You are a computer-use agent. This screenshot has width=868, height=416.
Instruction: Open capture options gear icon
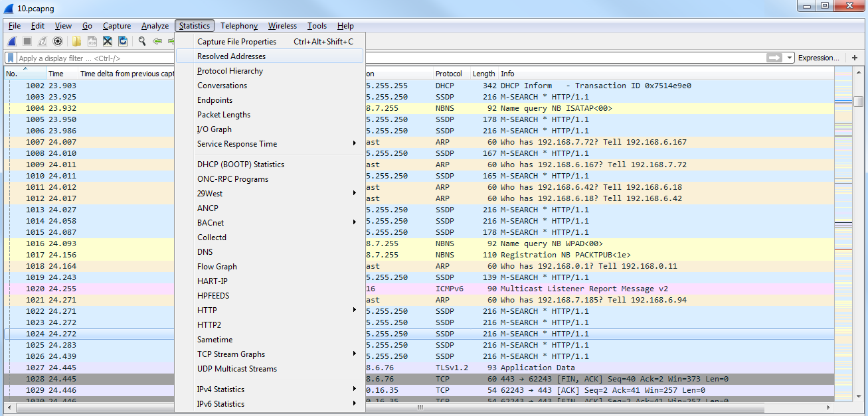point(58,41)
